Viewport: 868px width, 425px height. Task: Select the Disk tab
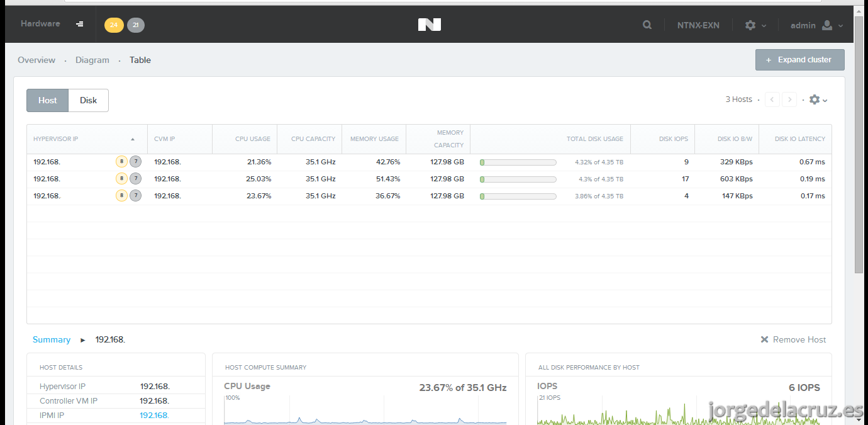pyautogui.click(x=88, y=100)
